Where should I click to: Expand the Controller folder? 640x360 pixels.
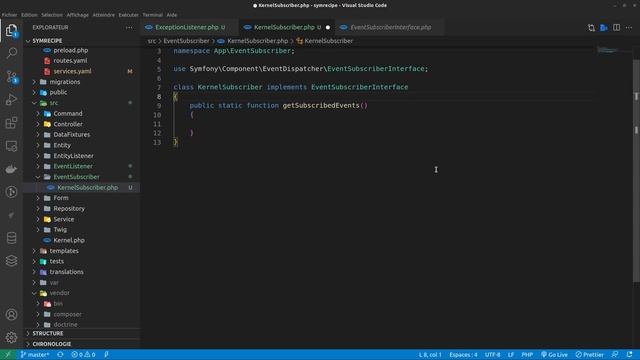82,124
